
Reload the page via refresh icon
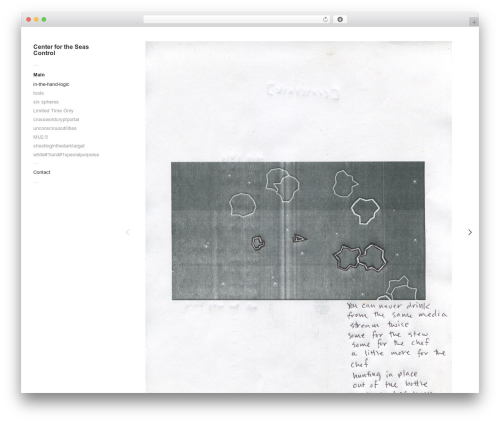(325, 19)
